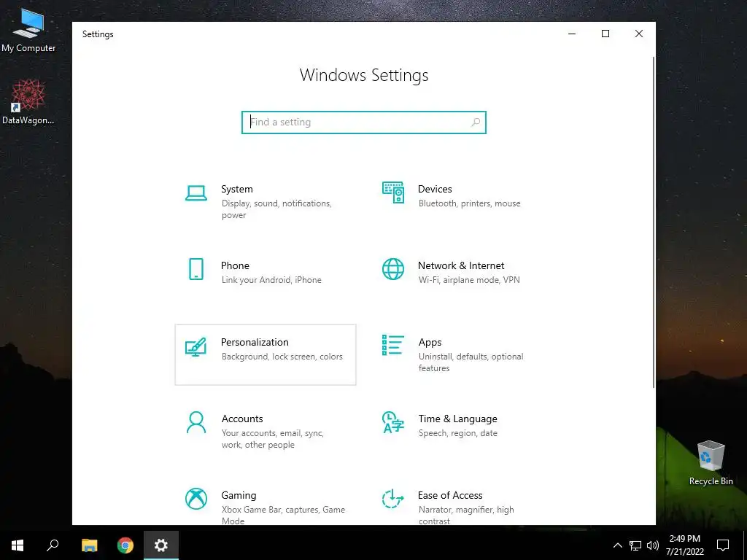Click the Personalization label

255,343
